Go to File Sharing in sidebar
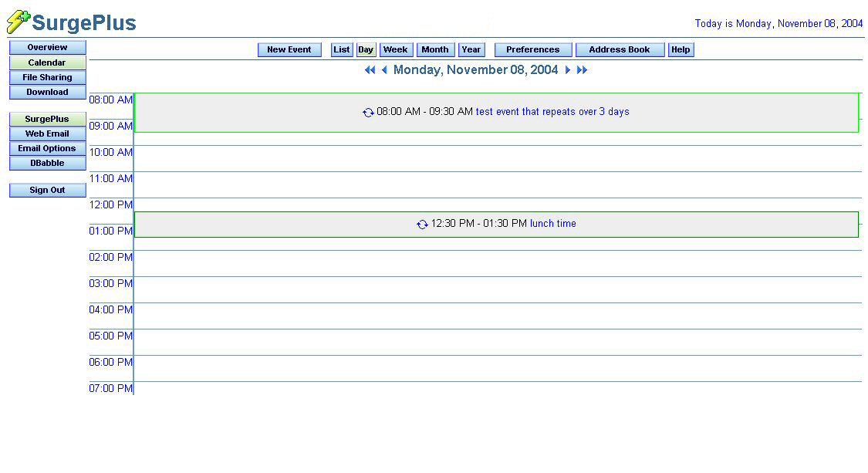868x473 pixels. click(47, 78)
